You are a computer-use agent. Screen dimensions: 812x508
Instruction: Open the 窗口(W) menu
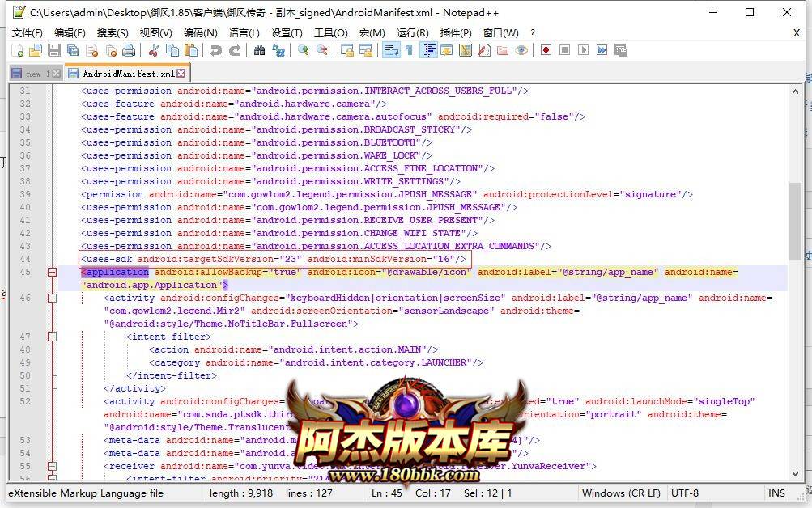pyautogui.click(x=501, y=32)
